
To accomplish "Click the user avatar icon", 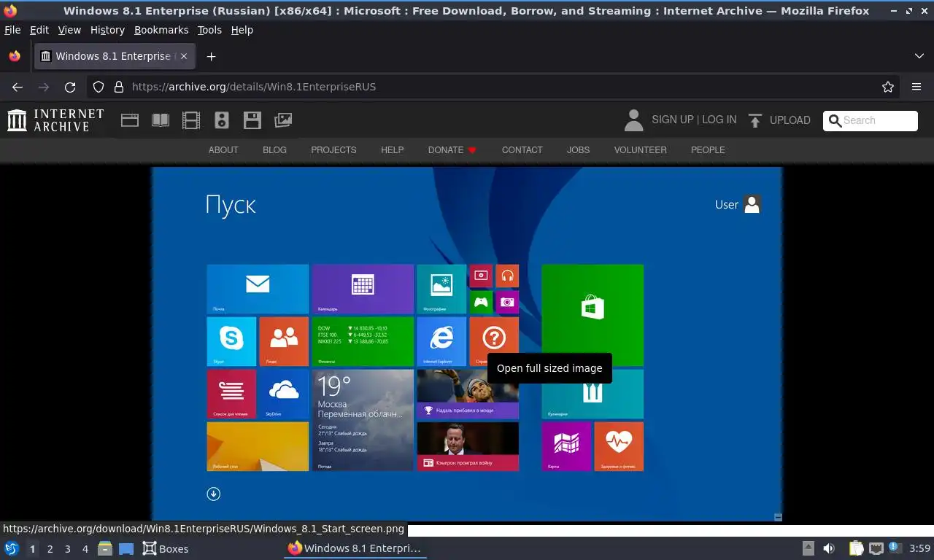I will coord(633,120).
